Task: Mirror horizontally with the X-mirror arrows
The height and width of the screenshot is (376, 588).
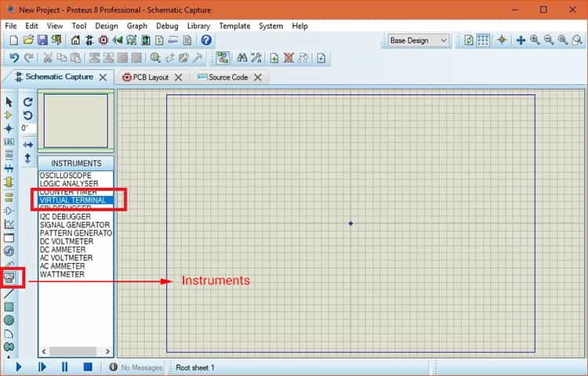Action: [x=27, y=145]
